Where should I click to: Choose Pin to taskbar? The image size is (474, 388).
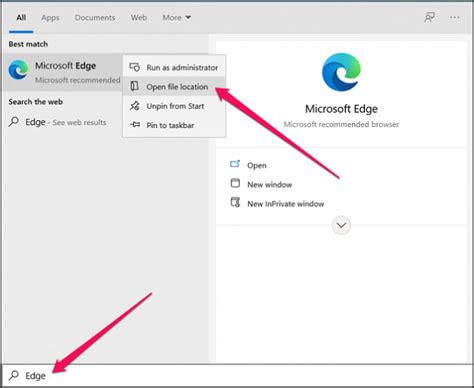[174, 125]
